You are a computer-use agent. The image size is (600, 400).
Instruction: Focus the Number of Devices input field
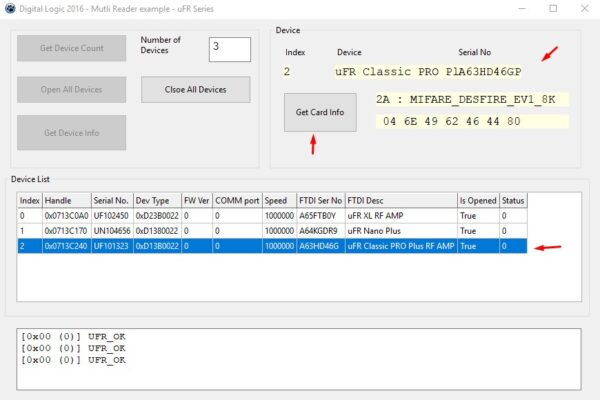229,48
